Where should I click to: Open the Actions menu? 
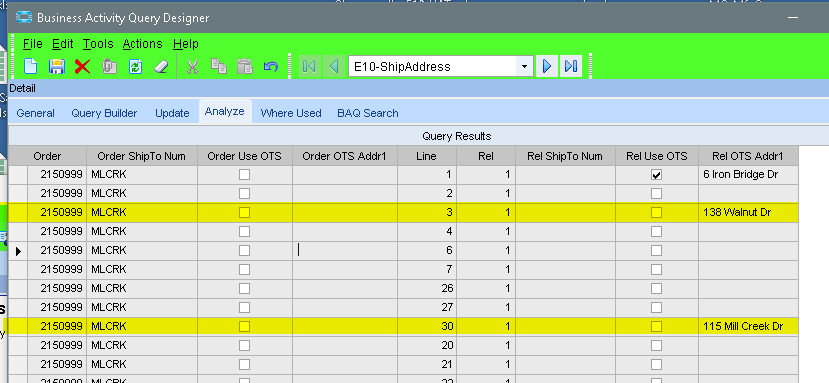[143, 43]
